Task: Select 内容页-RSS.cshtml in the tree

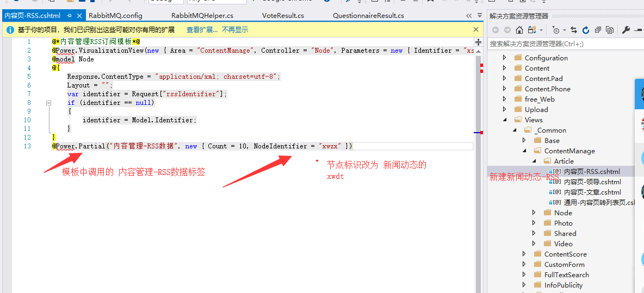Action: tap(592, 171)
